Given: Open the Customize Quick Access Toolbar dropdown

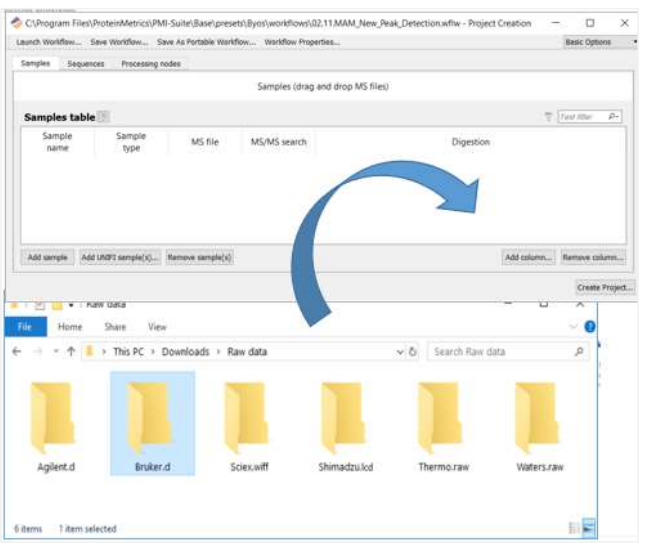Looking at the screenshot, I should click(x=71, y=306).
